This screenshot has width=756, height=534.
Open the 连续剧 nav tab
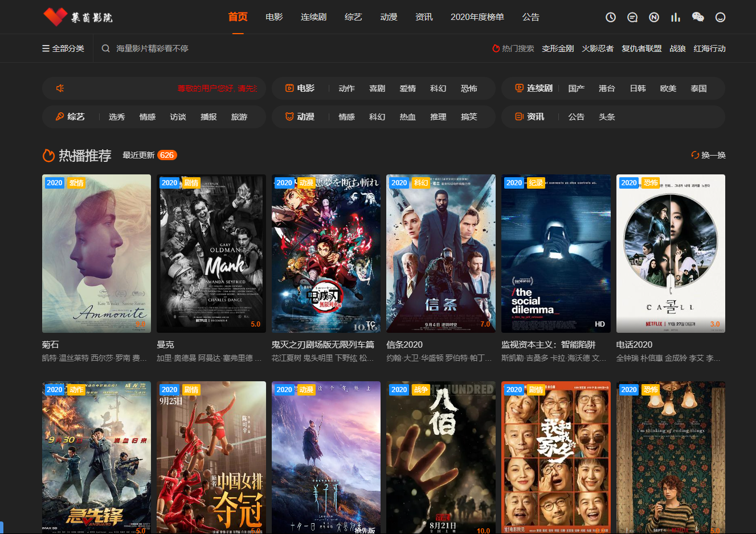[x=313, y=17]
